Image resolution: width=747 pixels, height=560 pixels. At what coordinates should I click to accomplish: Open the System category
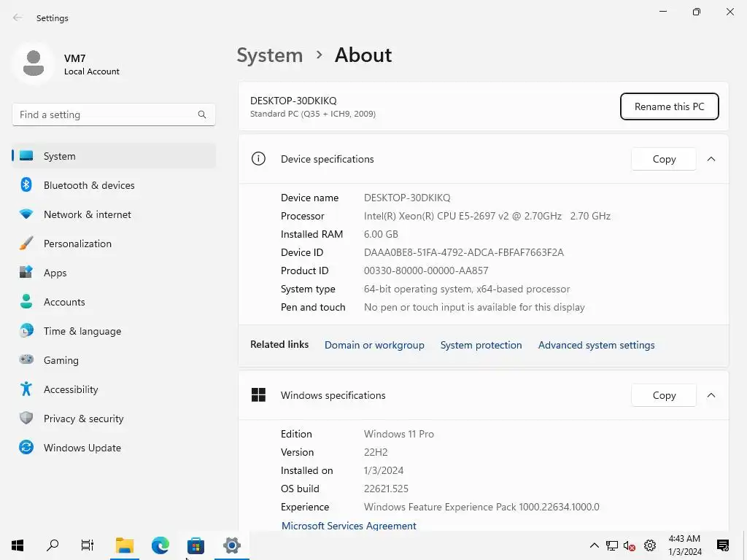[x=114, y=156]
